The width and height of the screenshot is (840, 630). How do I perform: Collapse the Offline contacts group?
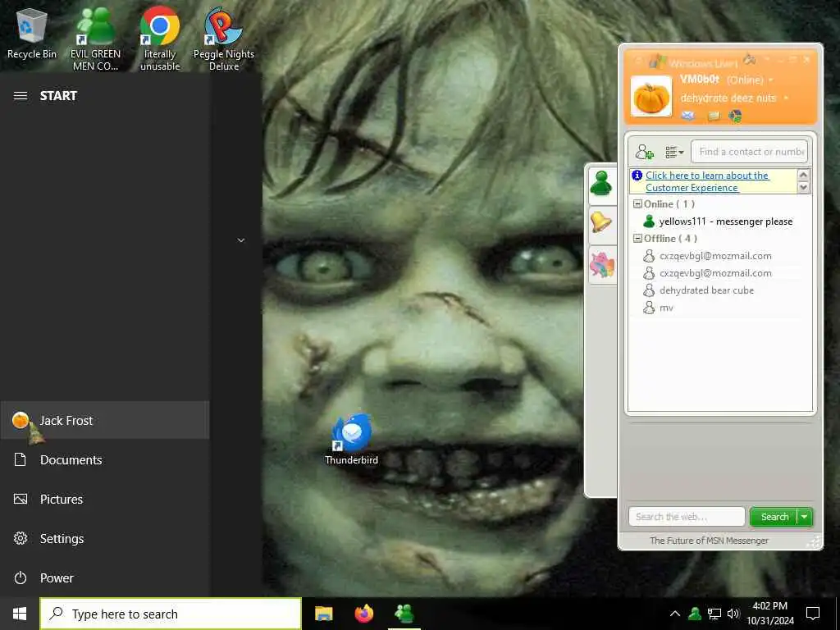[637, 239]
